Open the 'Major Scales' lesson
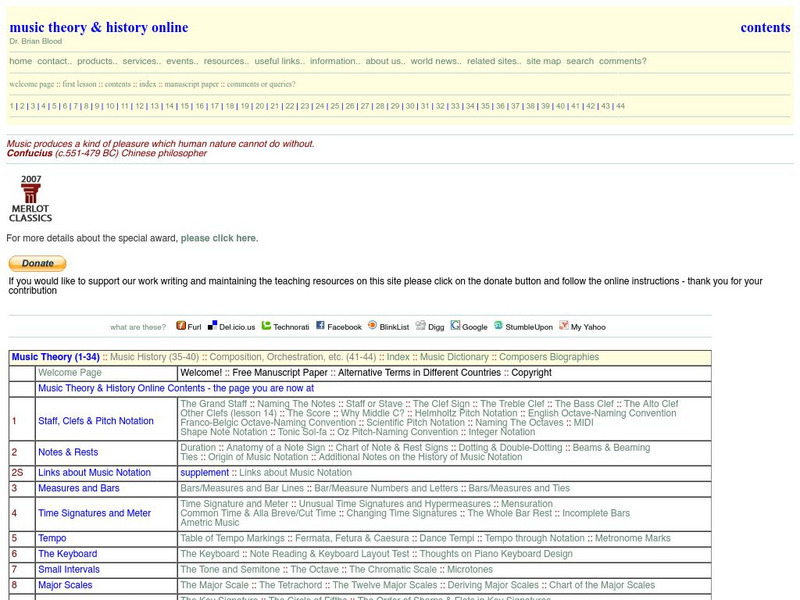 [x=65, y=585]
